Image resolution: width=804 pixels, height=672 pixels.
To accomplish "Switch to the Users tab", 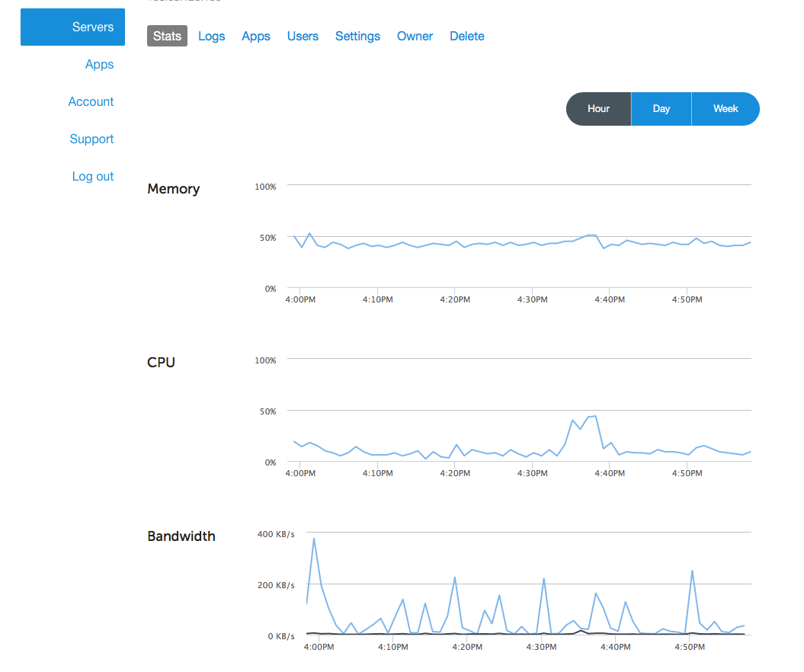I will click(x=303, y=36).
